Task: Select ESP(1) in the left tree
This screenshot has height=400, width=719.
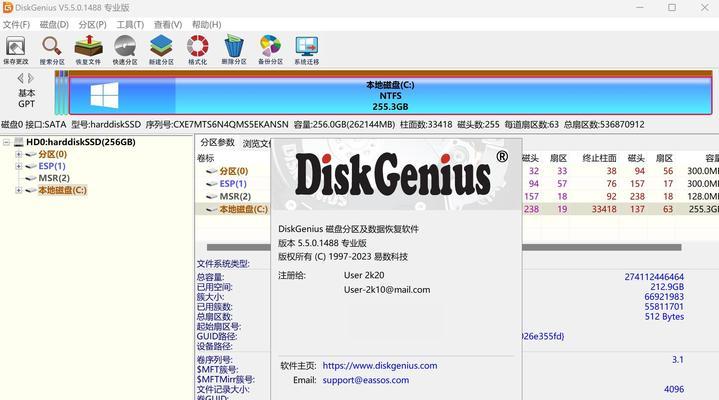Action: [x=52, y=166]
